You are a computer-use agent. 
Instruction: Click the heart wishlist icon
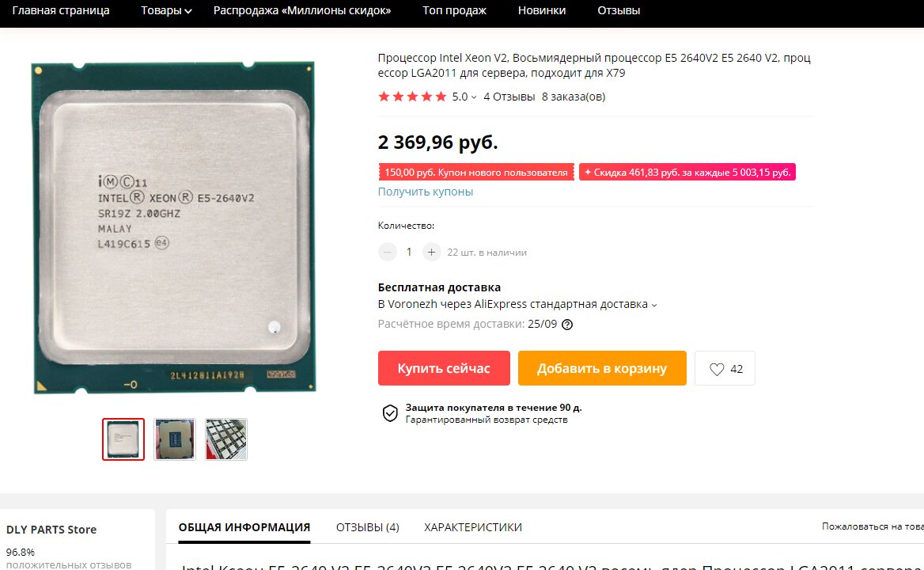[x=717, y=369]
